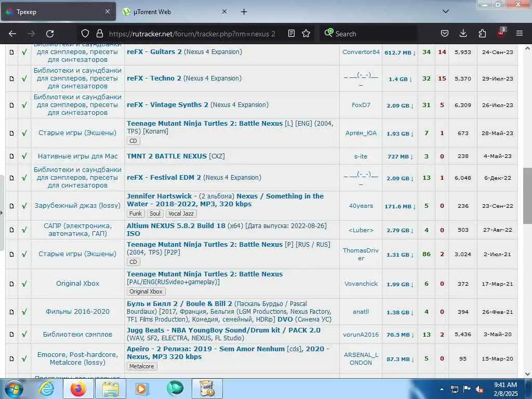
Task: Download the 171.6 MB torrent file
Action: pos(400,206)
